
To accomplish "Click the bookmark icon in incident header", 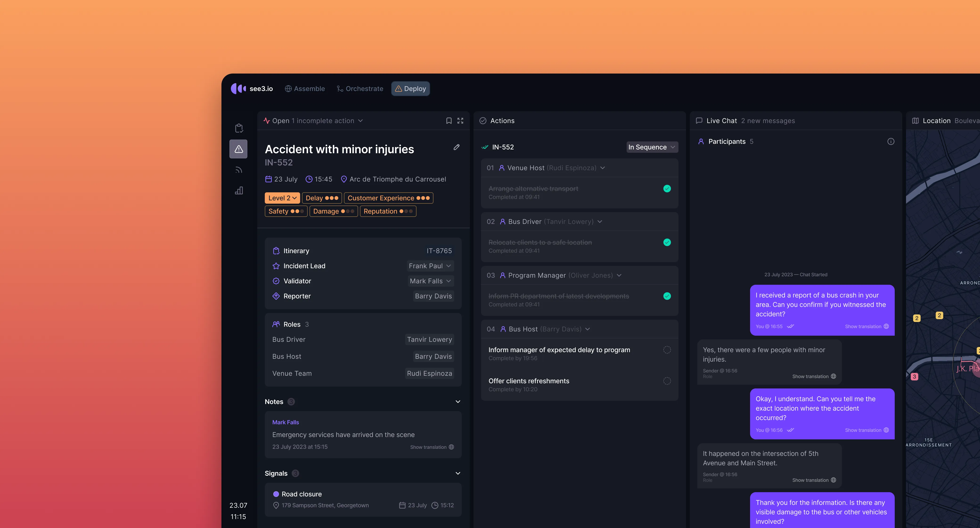I will coord(449,121).
